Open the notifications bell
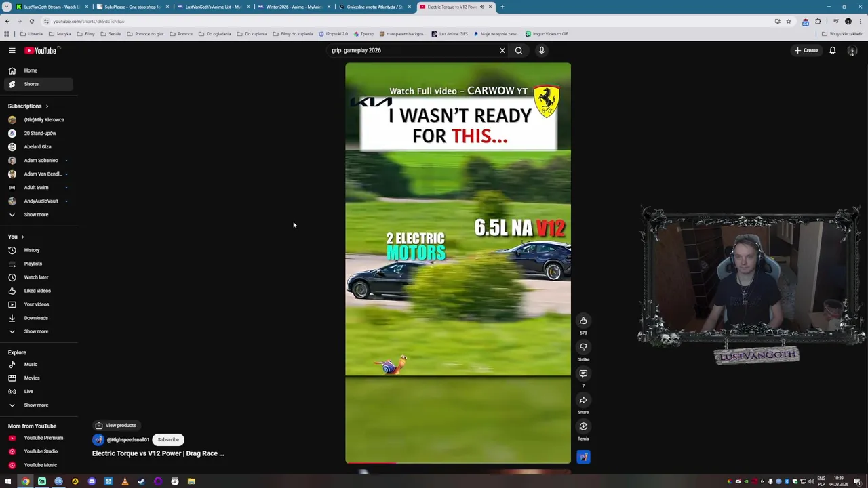The width and height of the screenshot is (868, 488). click(x=833, y=50)
